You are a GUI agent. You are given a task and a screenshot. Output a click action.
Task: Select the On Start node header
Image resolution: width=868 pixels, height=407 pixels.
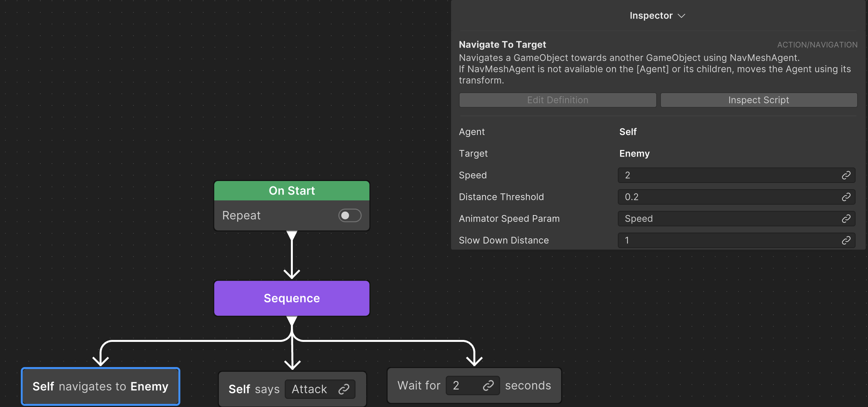(x=292, y=191)
